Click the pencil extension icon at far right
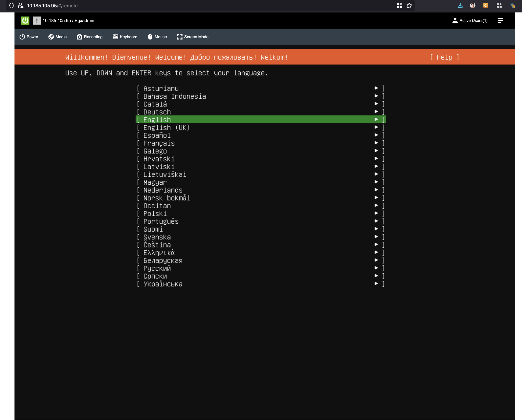The image size is (522, 420). tap(513, 6)
